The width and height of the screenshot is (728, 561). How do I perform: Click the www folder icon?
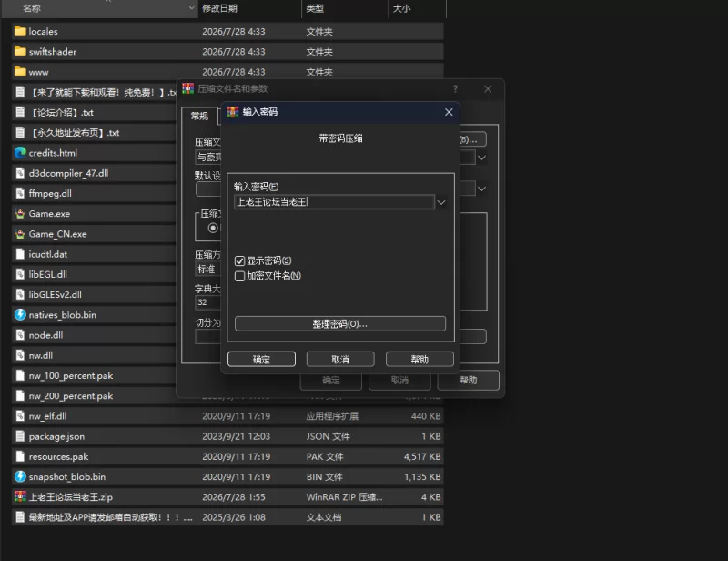(20, 72)
